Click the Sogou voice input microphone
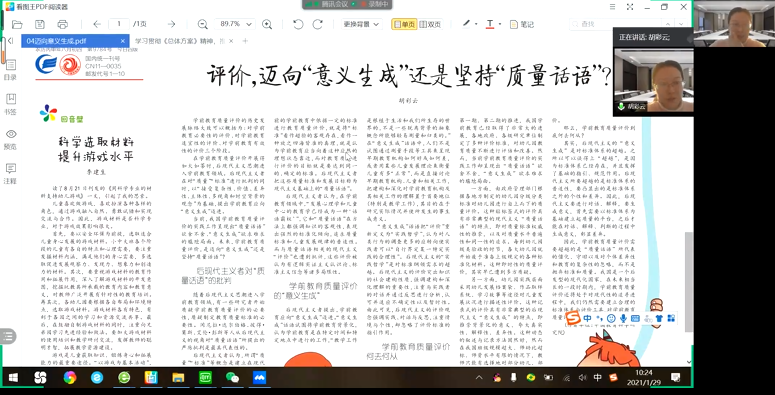Viewport: 775px width, 395px height. point(623,318)
